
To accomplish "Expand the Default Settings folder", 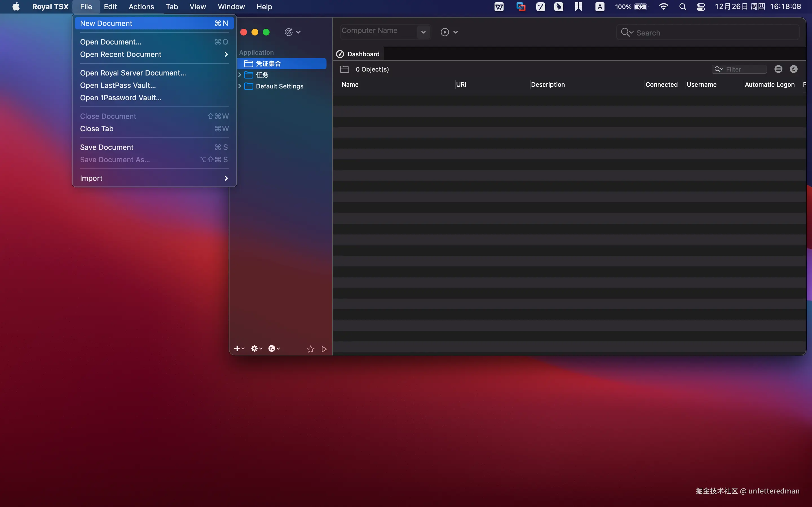I will (x=240, y=86).
